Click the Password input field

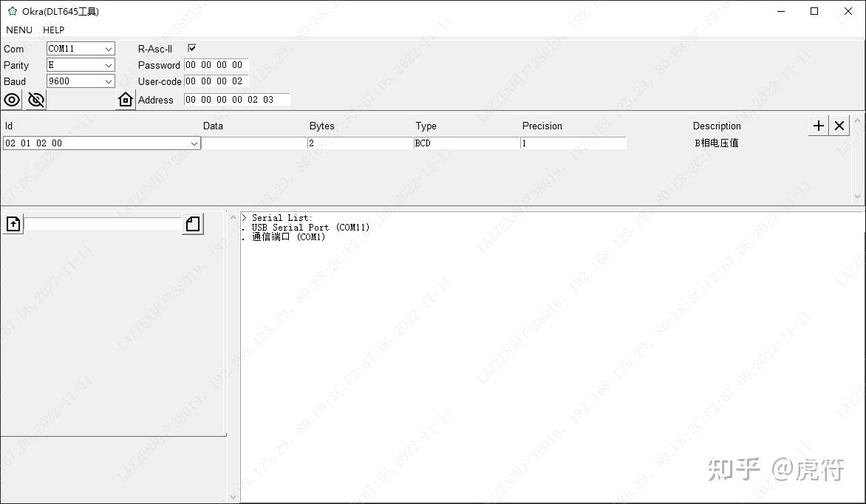[x=216, y=65]
